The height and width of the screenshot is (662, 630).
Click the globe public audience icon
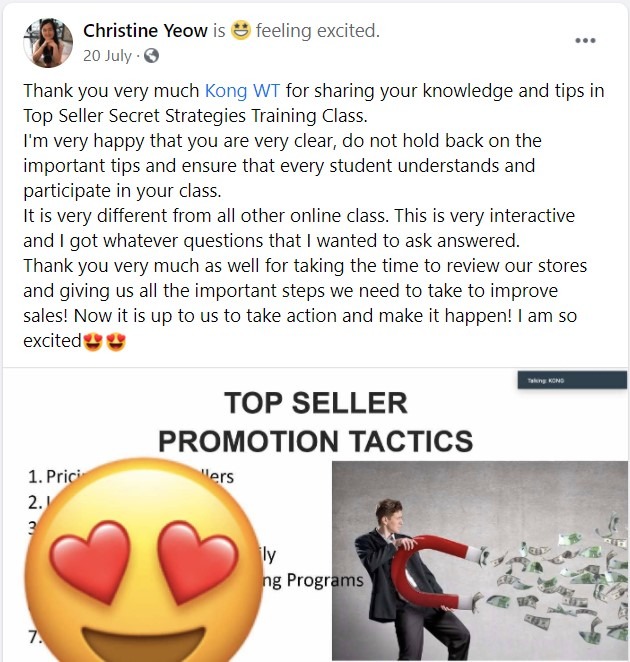151,56
